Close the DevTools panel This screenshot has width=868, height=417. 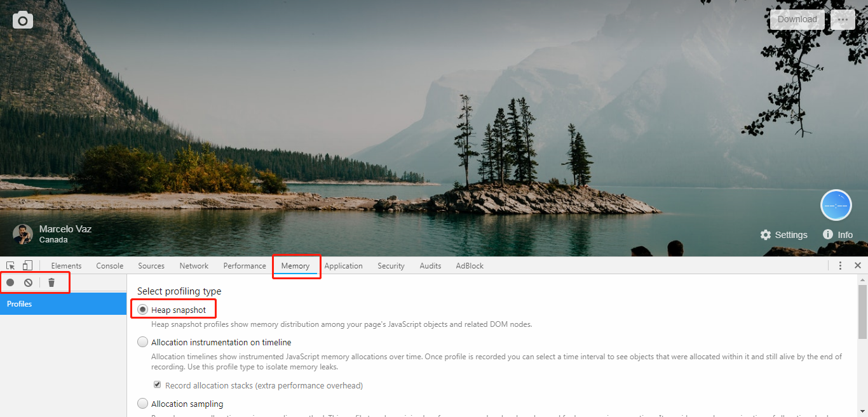[x=858, y=266]
